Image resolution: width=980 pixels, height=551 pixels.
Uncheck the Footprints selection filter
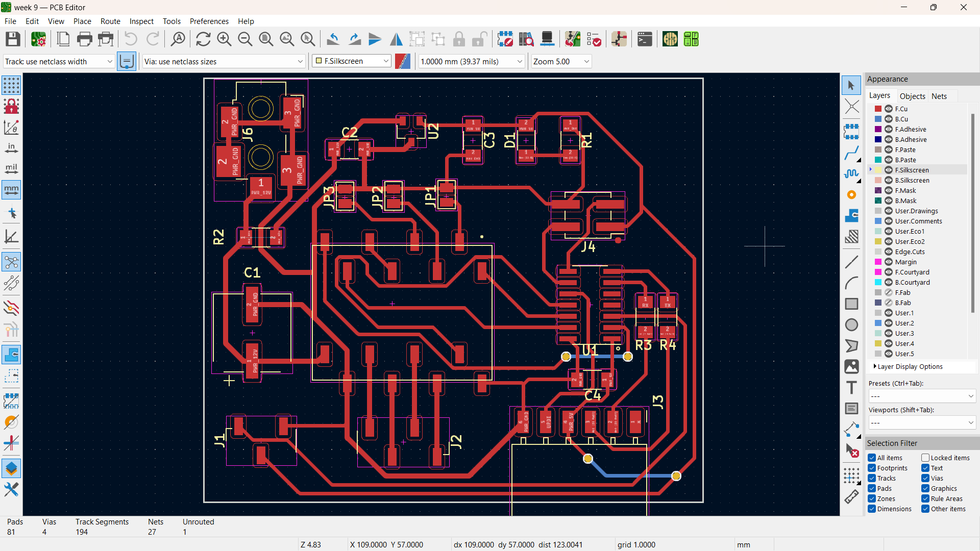(x=872, y=468)
